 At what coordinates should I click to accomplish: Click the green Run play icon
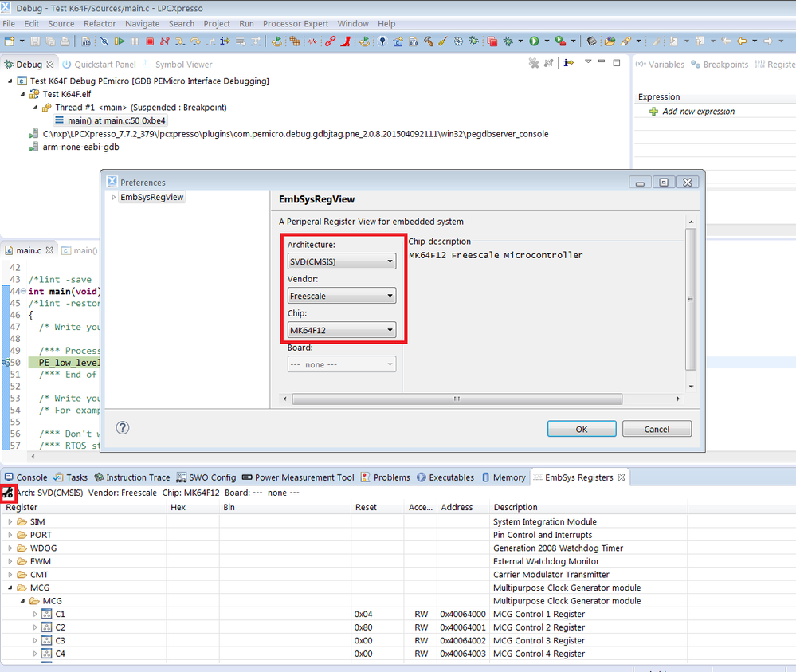click(x=534, y=41)
